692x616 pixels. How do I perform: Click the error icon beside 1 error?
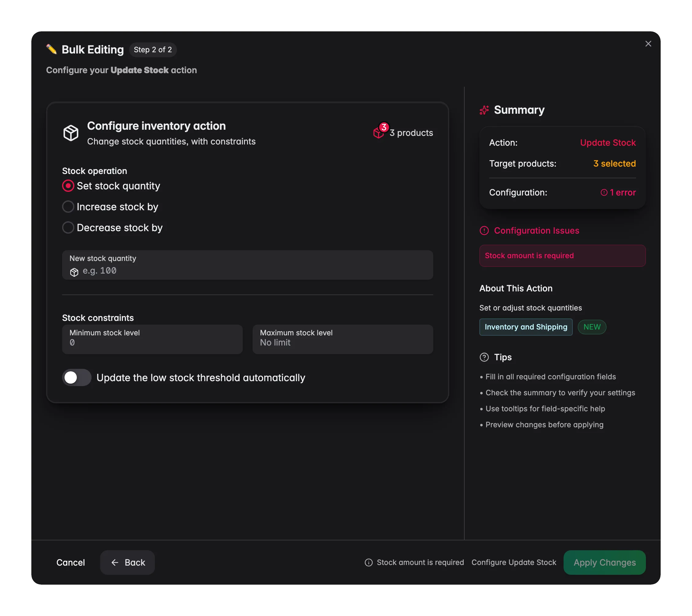coord(604,192)
